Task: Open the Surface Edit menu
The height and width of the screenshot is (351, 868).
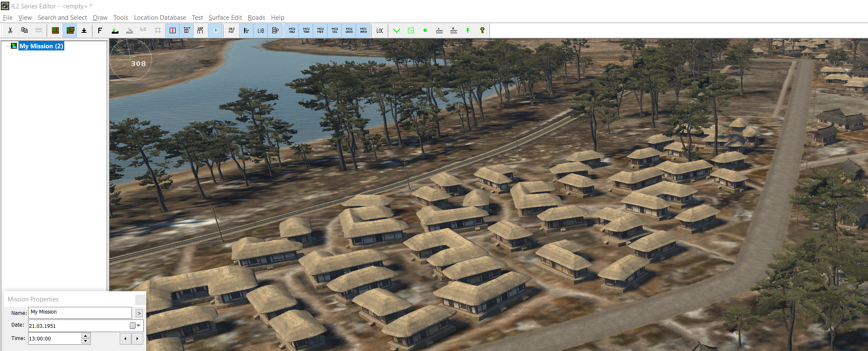Action: (x=225, y=17)
